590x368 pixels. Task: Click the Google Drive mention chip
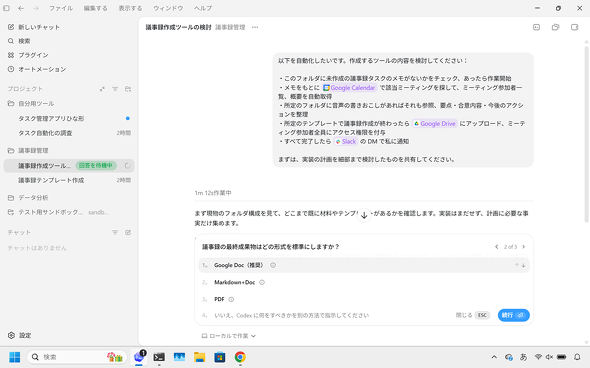435,123
